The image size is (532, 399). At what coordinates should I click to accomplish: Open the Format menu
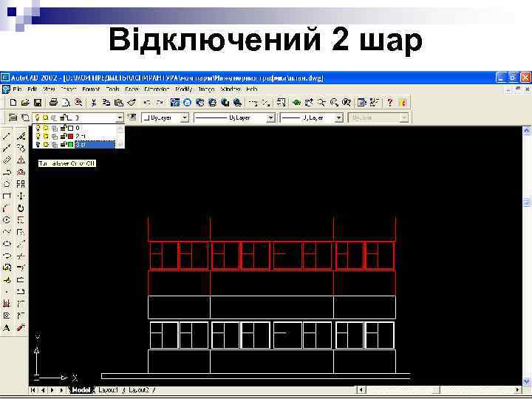[91, 89]
